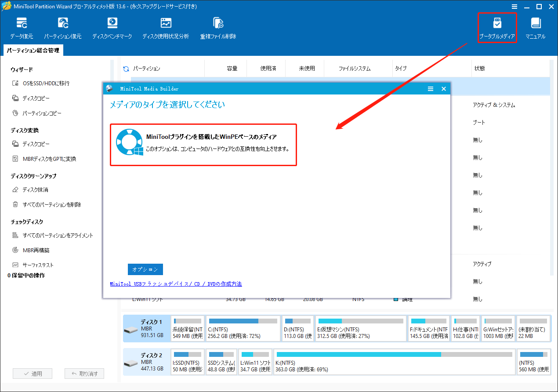Viewport: 558px width, 392px height.
Task: Select the D:(NTFS) partition block
Action: click(x=298, y=328)
